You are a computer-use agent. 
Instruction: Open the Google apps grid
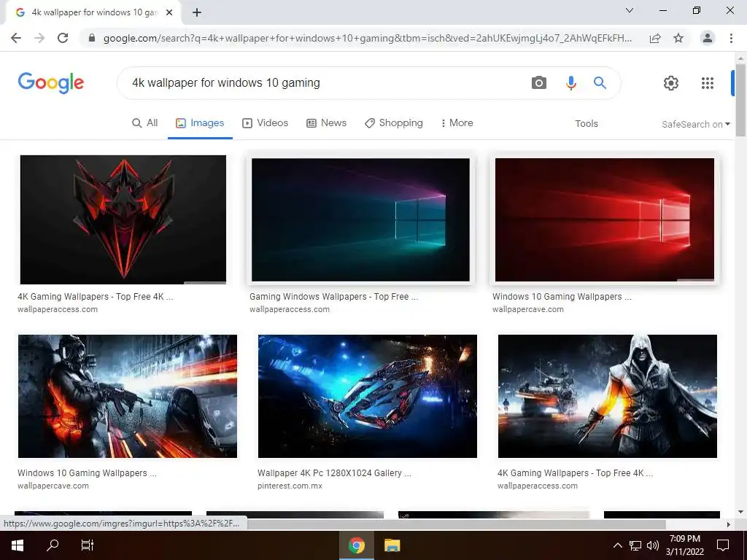pyautogui.click(x=708, y=83)
